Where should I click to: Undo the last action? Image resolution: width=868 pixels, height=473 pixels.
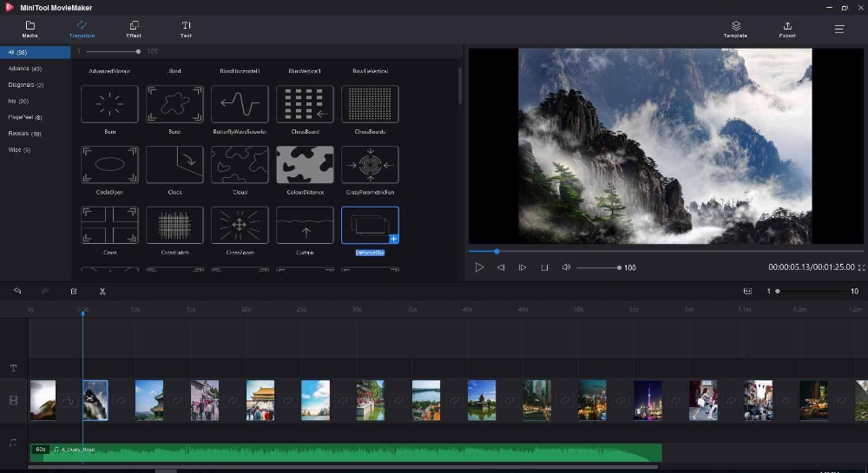[17, 291]
